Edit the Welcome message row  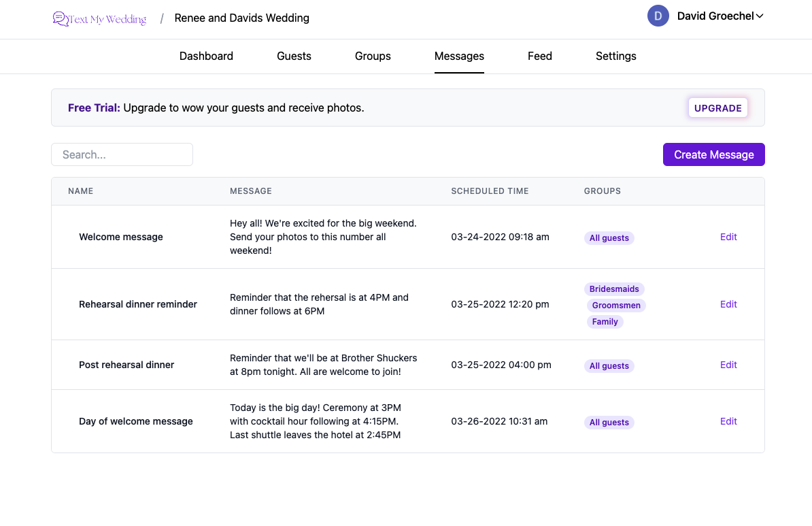[x=728, y=237]
